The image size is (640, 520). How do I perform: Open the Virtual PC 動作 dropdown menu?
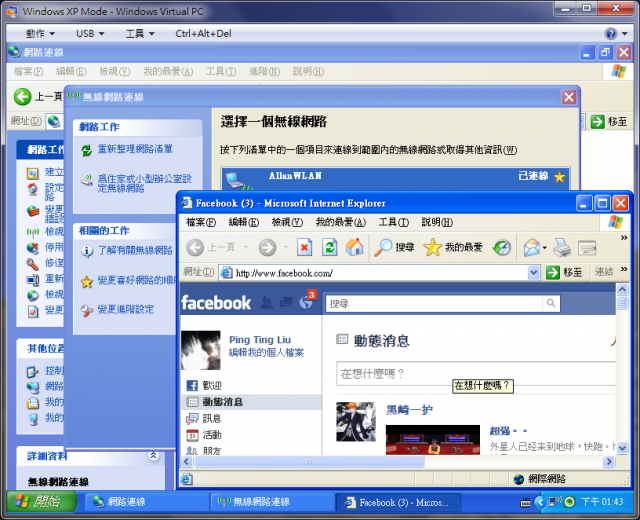(x=40, y=33)
